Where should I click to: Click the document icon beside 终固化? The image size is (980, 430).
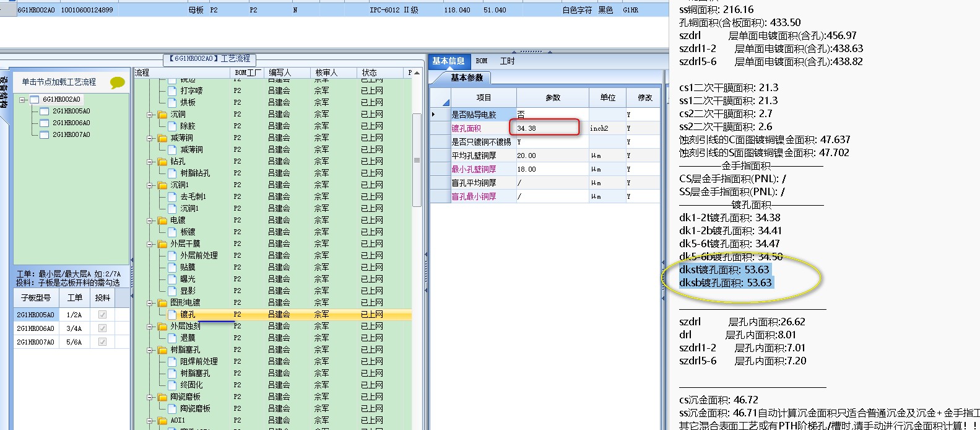click(x=172, y=385)
